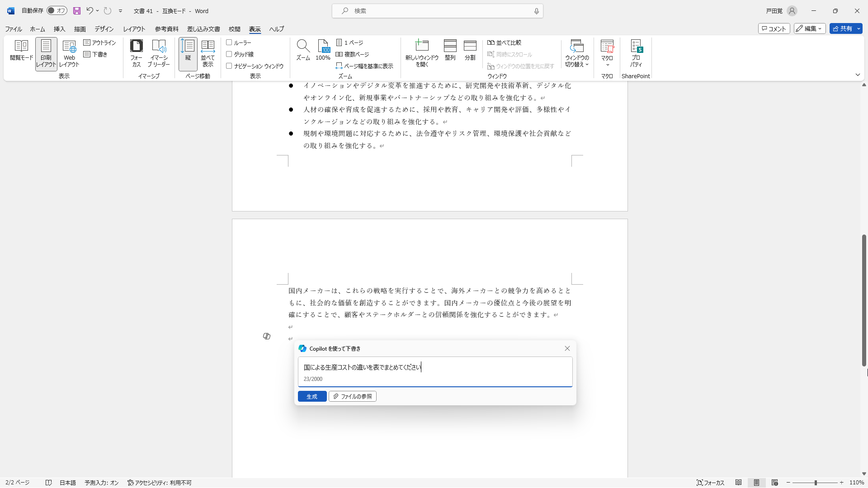Open the Insert (挿入) tab
This screenshot has height=488, width=868.
pyautogui.click(x=60, y=29)
